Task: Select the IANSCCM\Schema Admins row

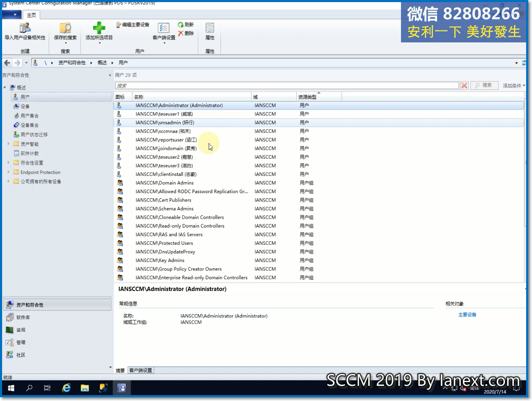Action: click(319, 209)
